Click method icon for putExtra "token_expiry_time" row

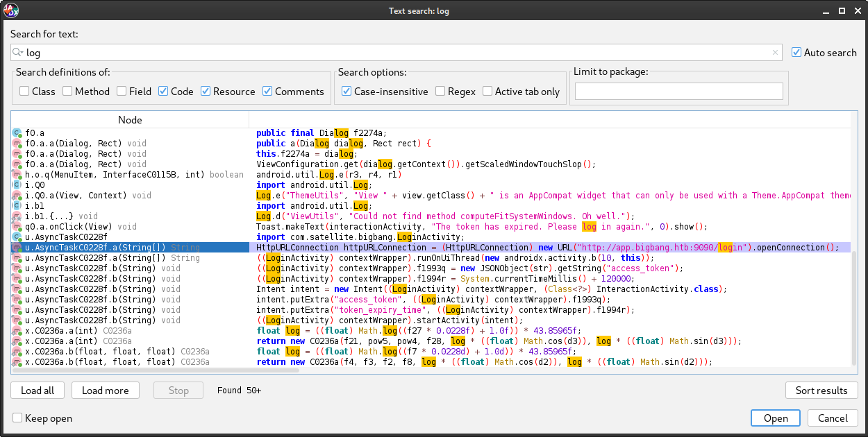17,310
